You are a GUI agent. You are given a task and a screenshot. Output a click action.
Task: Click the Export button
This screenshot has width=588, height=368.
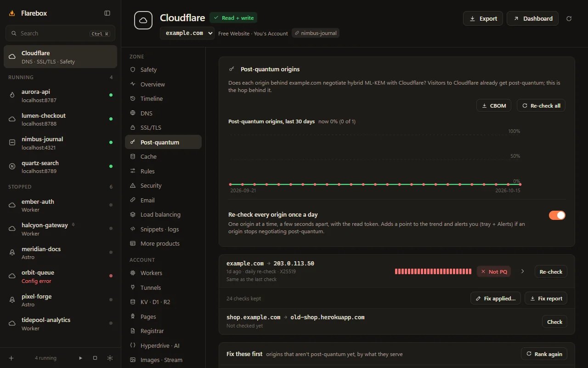(x=483, y=18)
